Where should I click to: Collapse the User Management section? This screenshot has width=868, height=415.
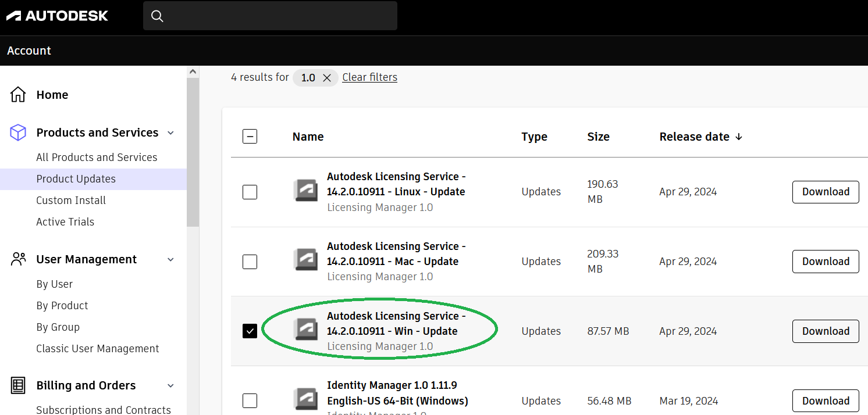170,259
